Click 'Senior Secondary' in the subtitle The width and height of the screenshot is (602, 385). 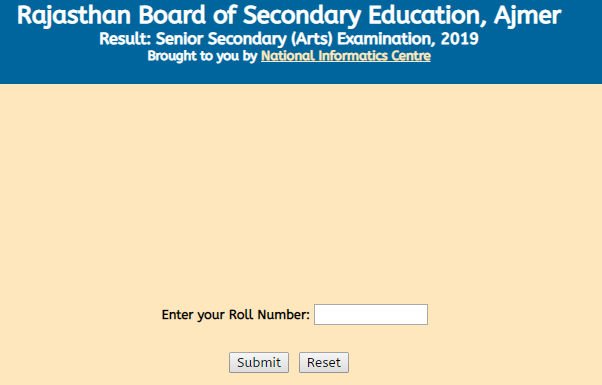pos(222,39)
